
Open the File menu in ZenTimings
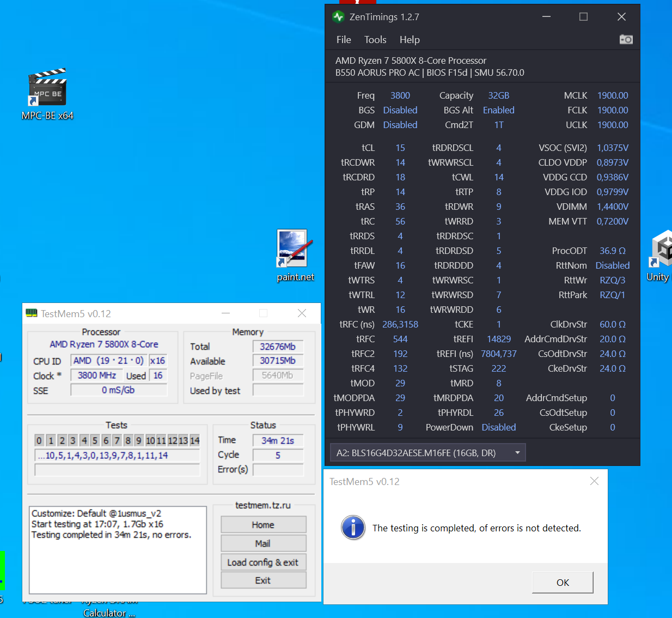coord(344,40)
